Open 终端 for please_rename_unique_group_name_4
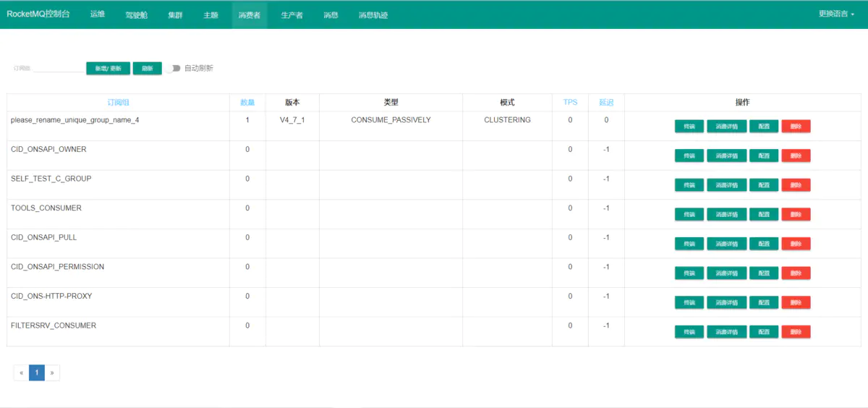This screenshot has width=868, height=408. [689, 126]
